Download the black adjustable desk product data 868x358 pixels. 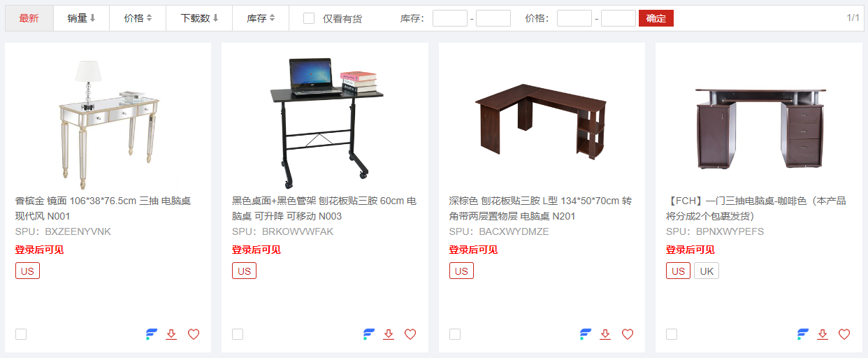tap(389, 334)
